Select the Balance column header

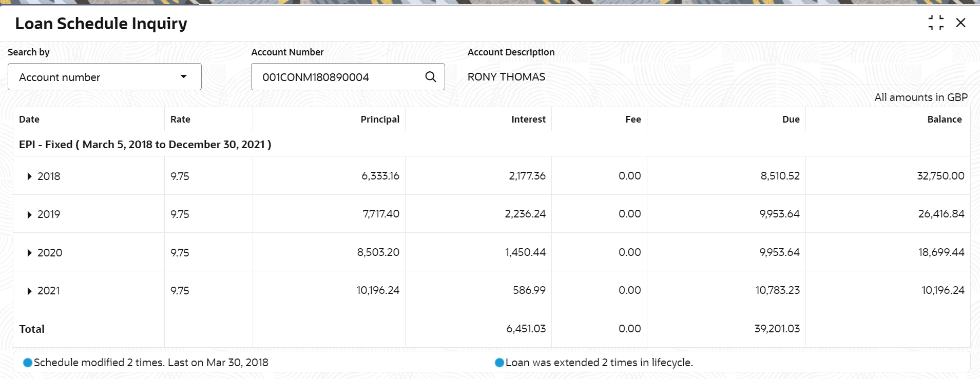(944, 119)
